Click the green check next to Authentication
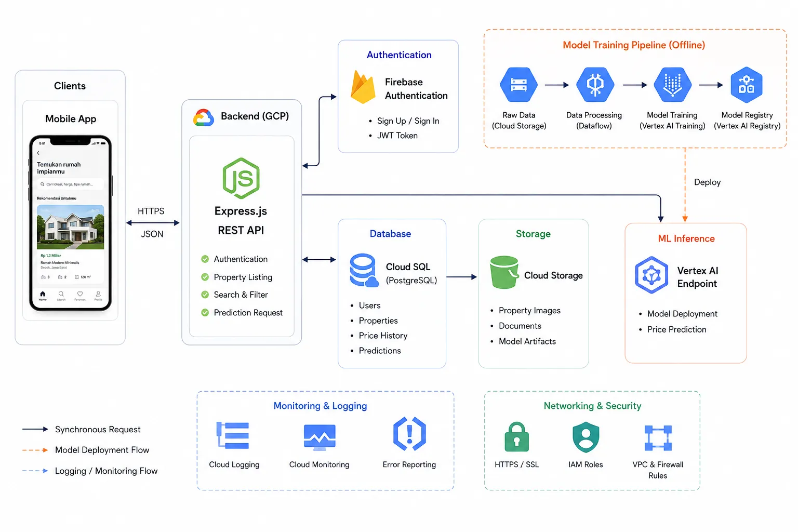The height and width of the screenshot is (532, 798). coord(205,259)
